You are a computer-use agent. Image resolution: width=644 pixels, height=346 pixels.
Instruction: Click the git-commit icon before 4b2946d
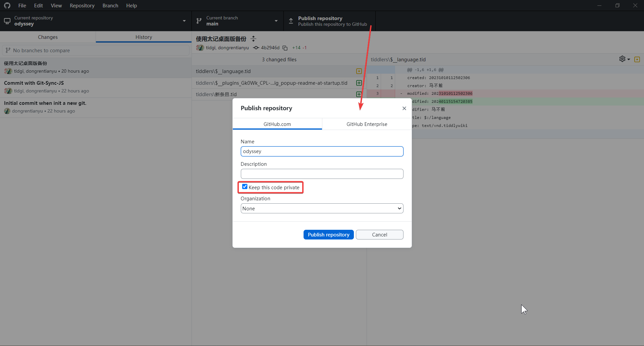[256, 48]
